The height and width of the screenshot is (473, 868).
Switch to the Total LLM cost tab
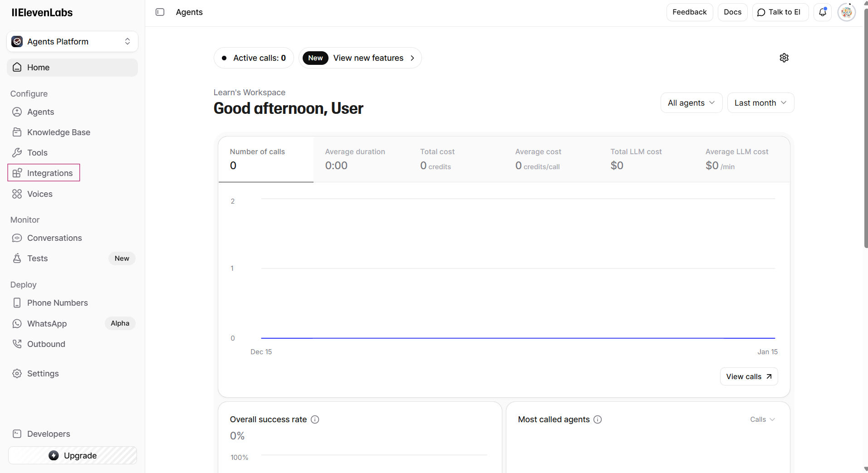coord(636,159)
